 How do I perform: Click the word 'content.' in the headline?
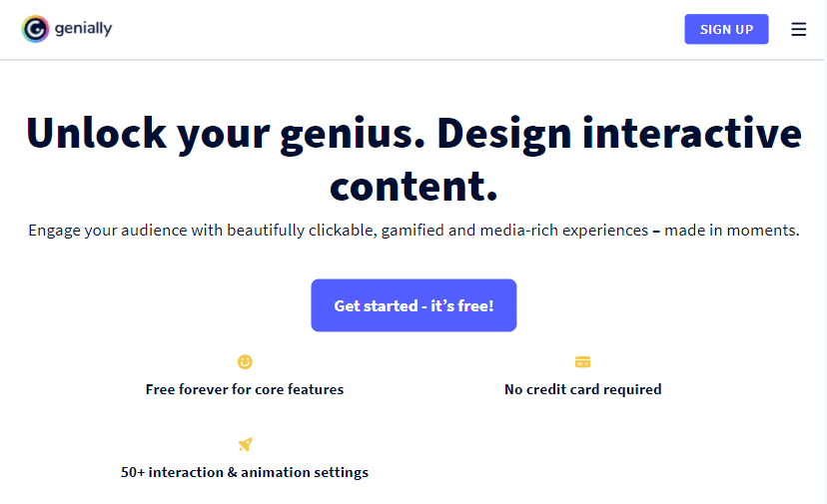pyautogui.click(x=413, y=187)
